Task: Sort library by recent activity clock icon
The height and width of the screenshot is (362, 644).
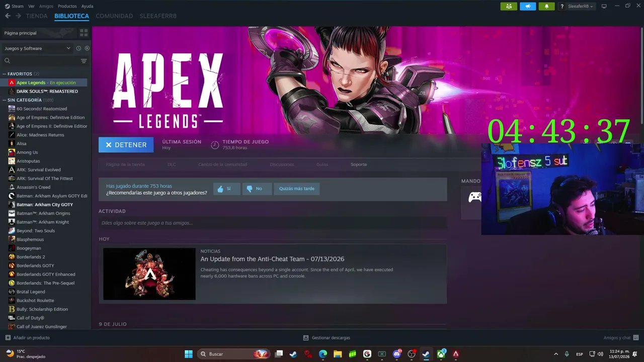Action: click(78, 48)
